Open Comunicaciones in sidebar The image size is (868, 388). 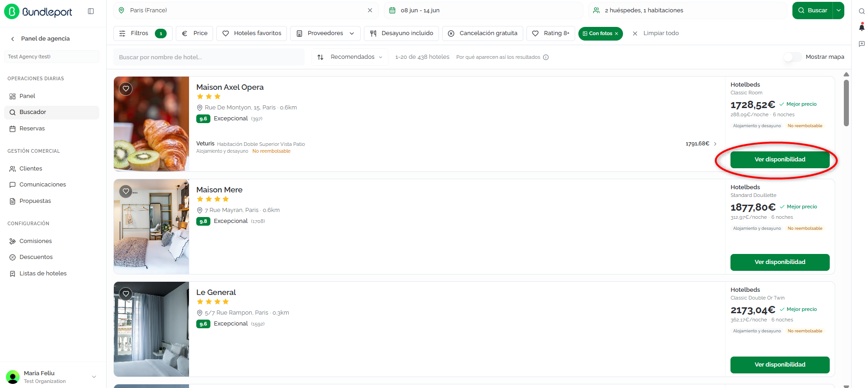[x=51, y=185]
